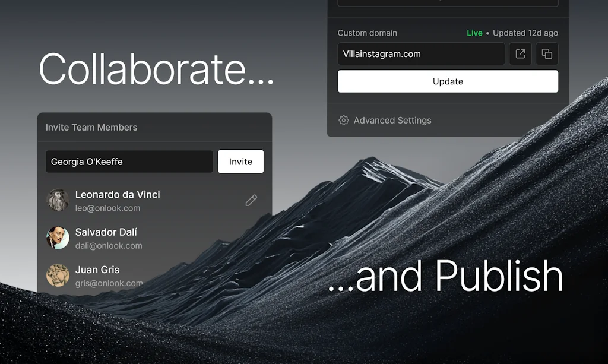Image resolution: width=608 pixels, height=364 pixels.
Task: Select the Juan Gris member name
Action: (97, 270)
